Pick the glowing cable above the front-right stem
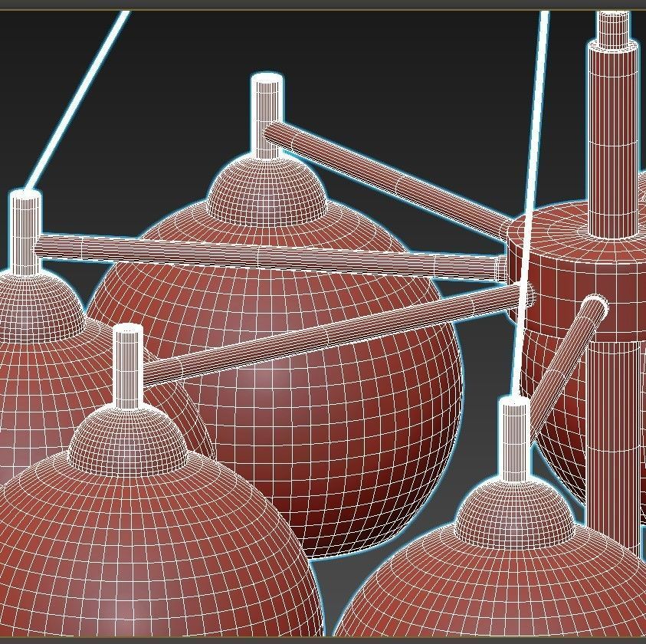Screen dimensions: 646x644 (x=530, y=202)
